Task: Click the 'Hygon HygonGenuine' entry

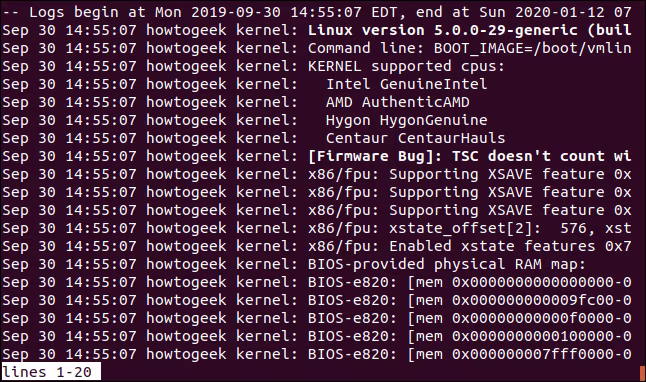Action: [407, 120]
